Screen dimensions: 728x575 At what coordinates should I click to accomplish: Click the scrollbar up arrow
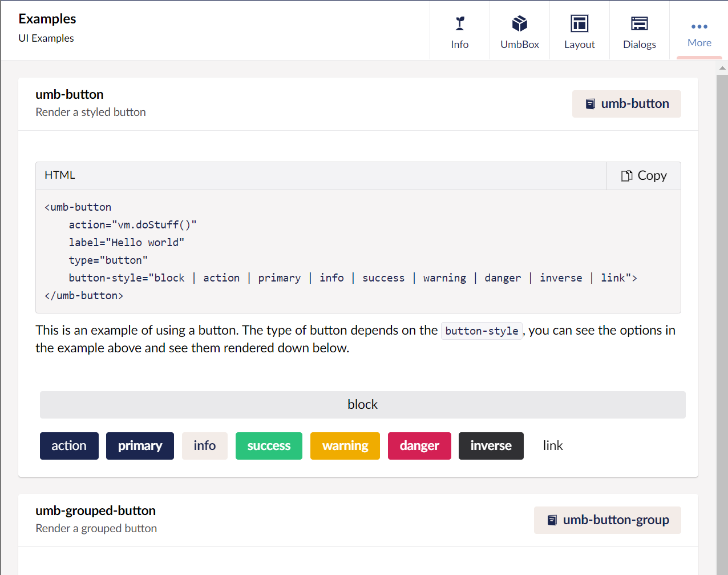[722, 68]
